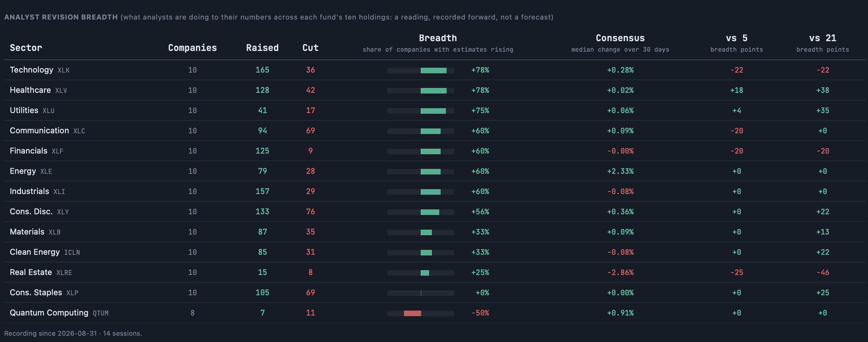
Task: Click Energy consensus value +2.33%
Action: point(620,171)
